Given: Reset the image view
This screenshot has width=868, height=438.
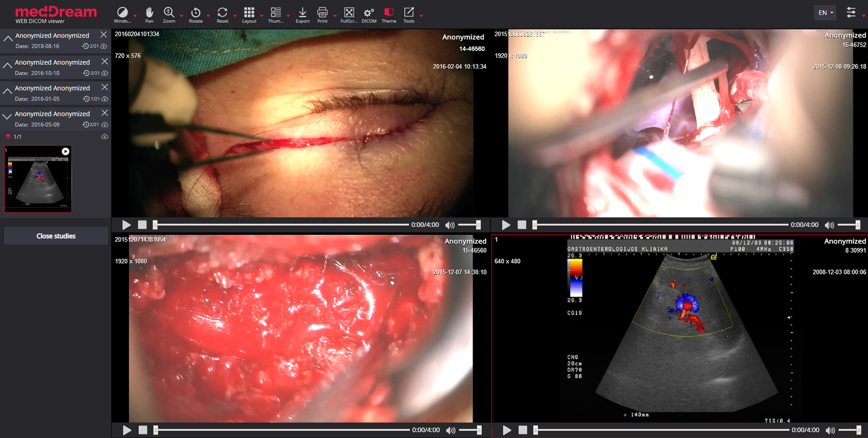Looking at the screenshot, I should tap(222, 13).
